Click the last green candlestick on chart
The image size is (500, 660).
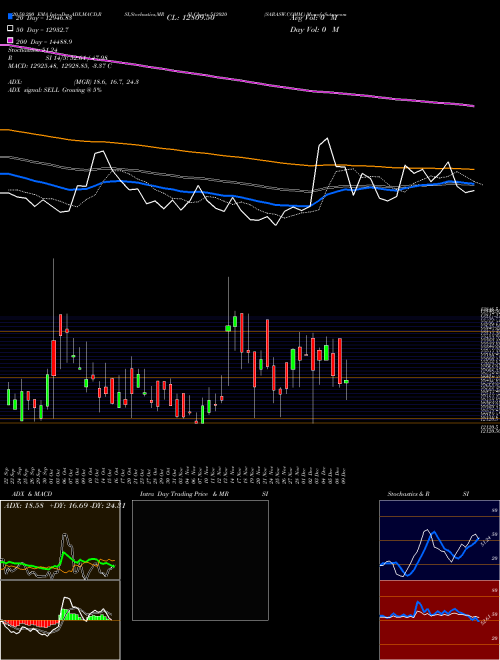tap(346, 381)
